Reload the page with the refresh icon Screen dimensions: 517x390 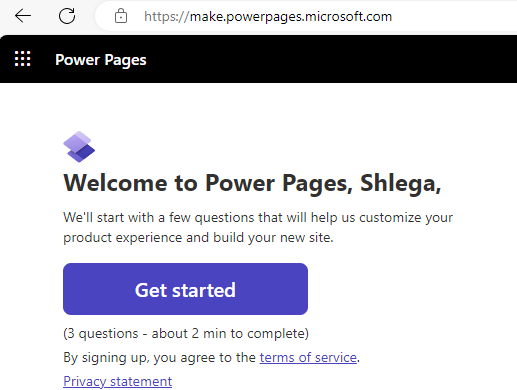coord(67,16)
